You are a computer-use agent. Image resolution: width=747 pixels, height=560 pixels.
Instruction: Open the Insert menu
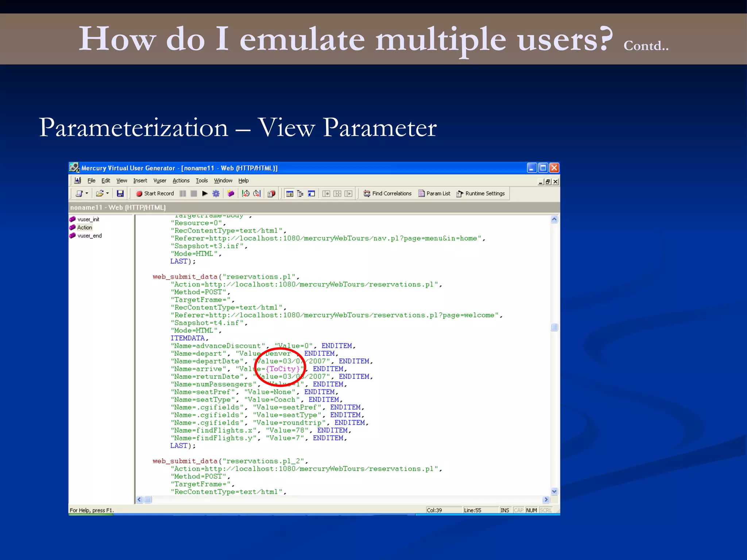tap(140, 180)
